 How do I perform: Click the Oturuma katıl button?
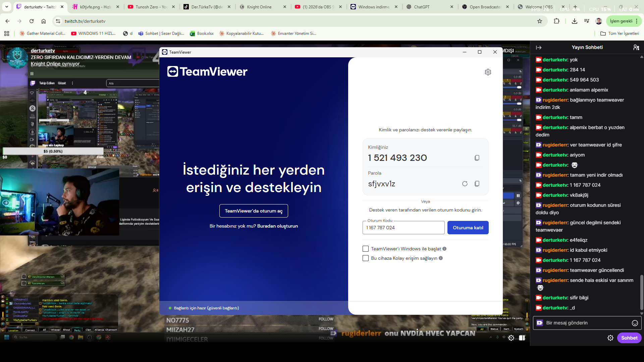[x=468, y=228]
